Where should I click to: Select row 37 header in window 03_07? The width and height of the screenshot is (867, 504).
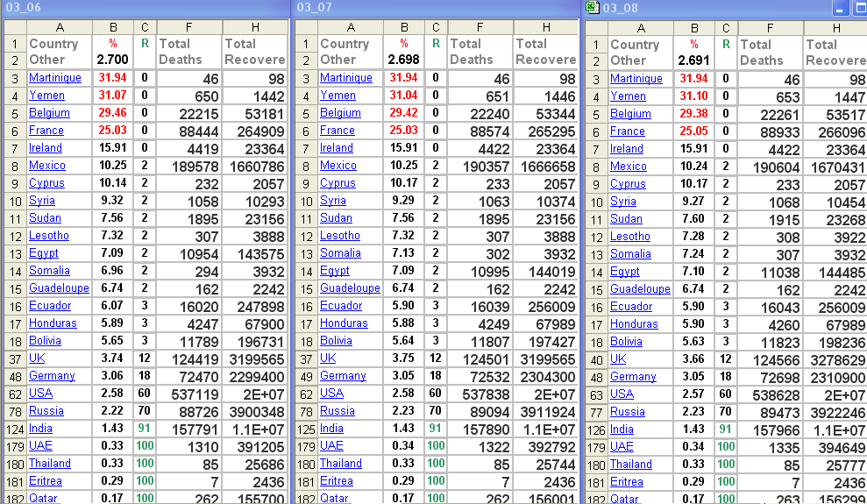pos(306,358)
